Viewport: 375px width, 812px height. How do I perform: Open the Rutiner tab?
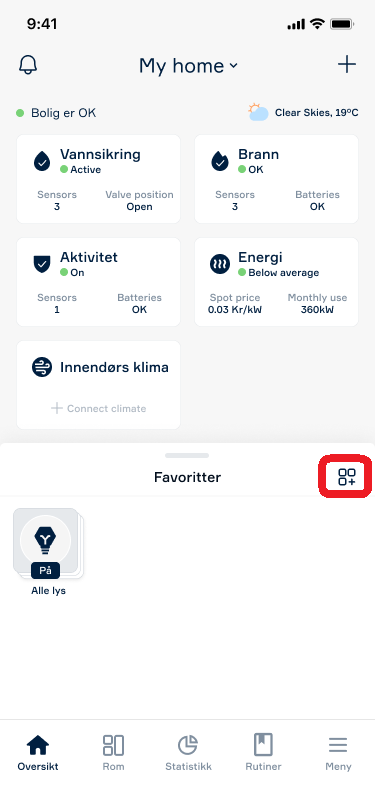(263, 752)
